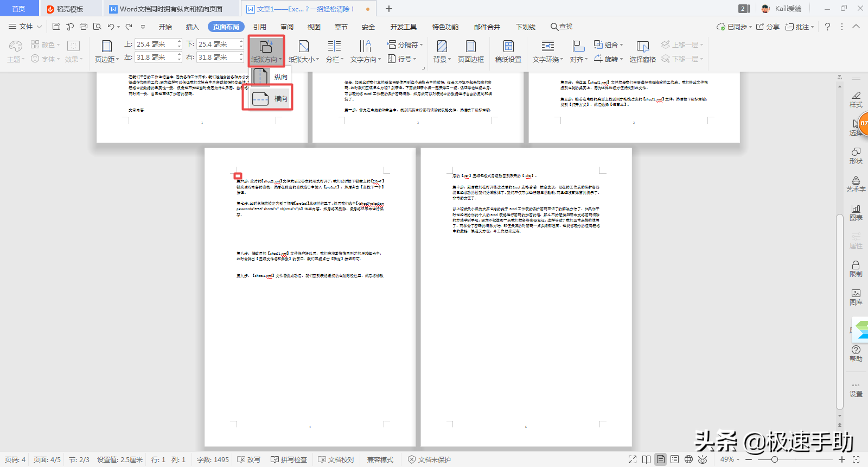Open the 图库 image library sidebar panel

856,297
